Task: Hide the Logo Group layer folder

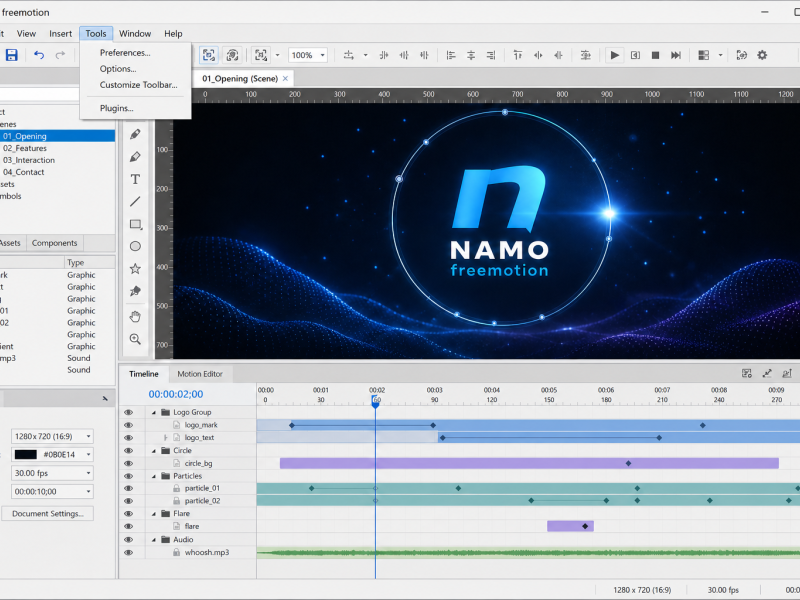Action: (129, 412)
